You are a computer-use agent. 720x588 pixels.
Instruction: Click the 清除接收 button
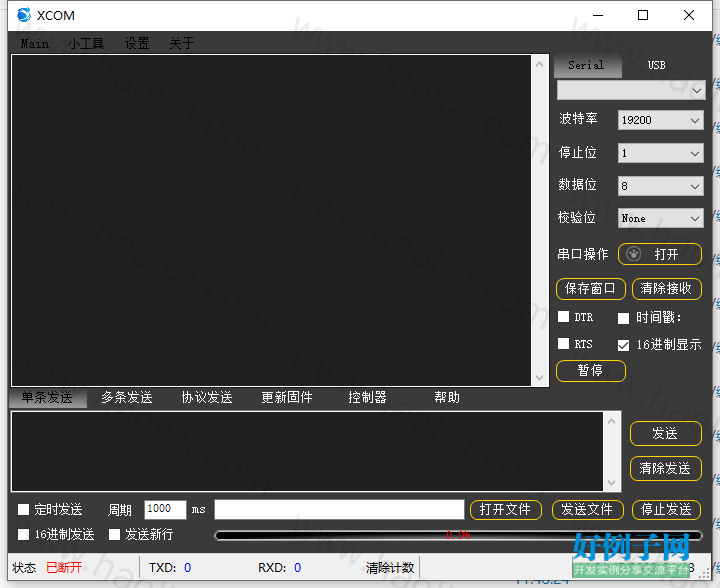pos(667,289)
